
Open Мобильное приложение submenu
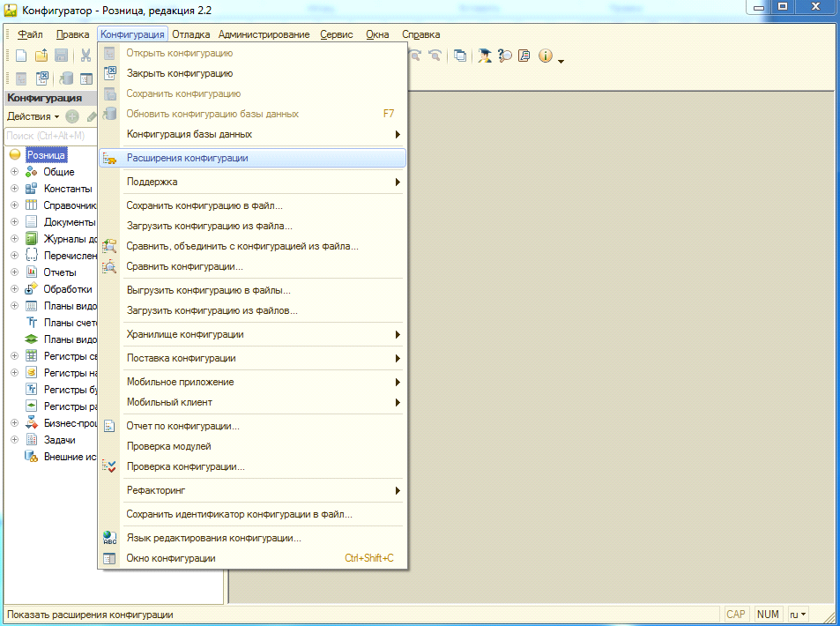click(x=252, y=382)
